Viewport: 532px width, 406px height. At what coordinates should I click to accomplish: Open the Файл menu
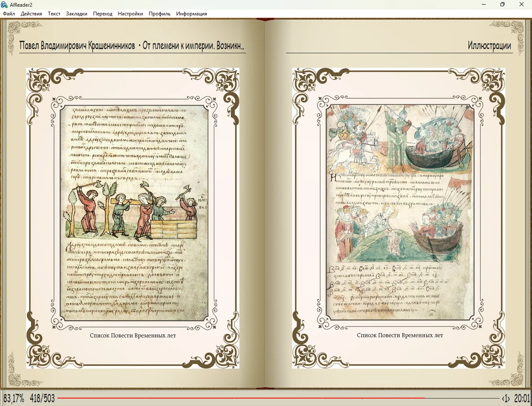click(9, 14)
